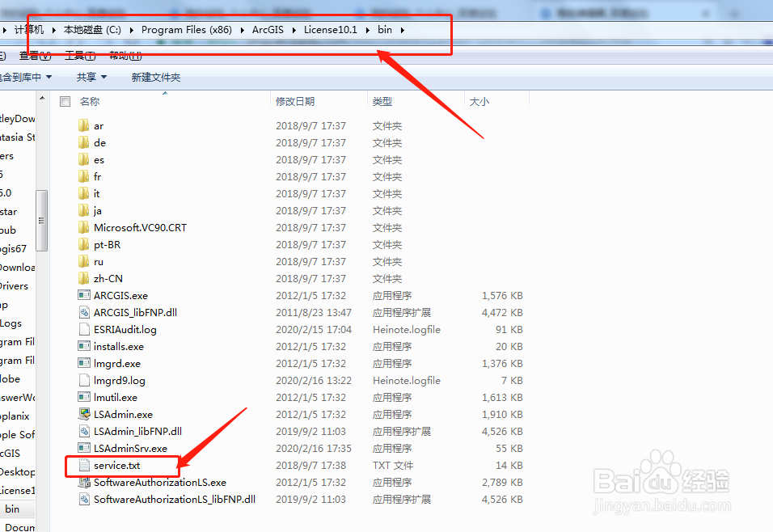The width and height of the screenshot is (773, 532).
Task: Open the 查看(V) menu
Action: (35, 56)
